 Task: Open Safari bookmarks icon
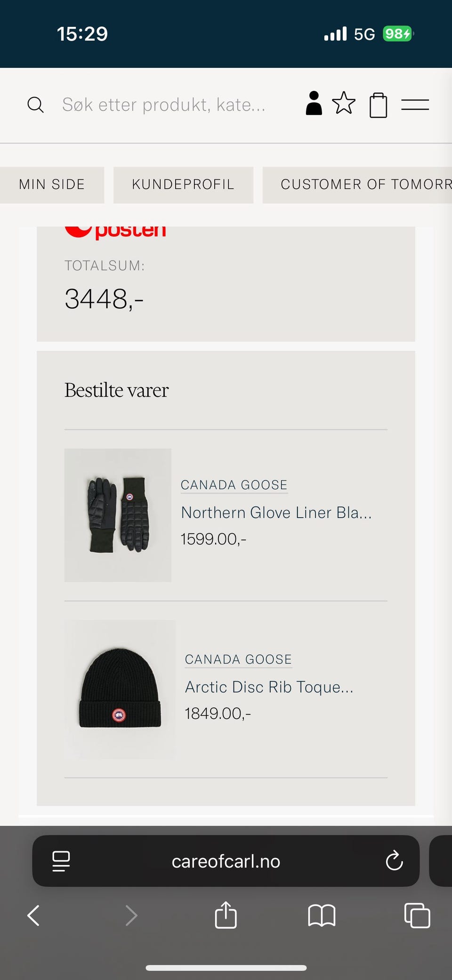(x=322, y=916)
